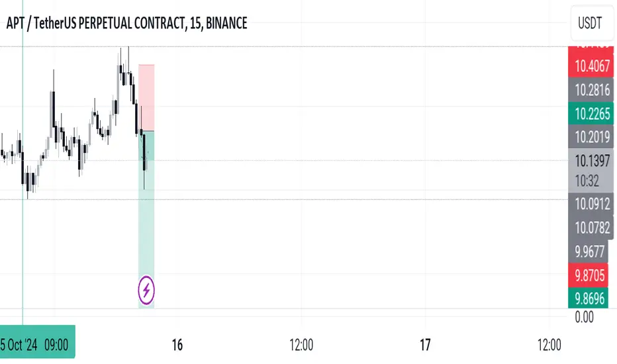The image size is (617, 364).
Task: Select the red 9.8705 price label
Action: coord(589,275)
